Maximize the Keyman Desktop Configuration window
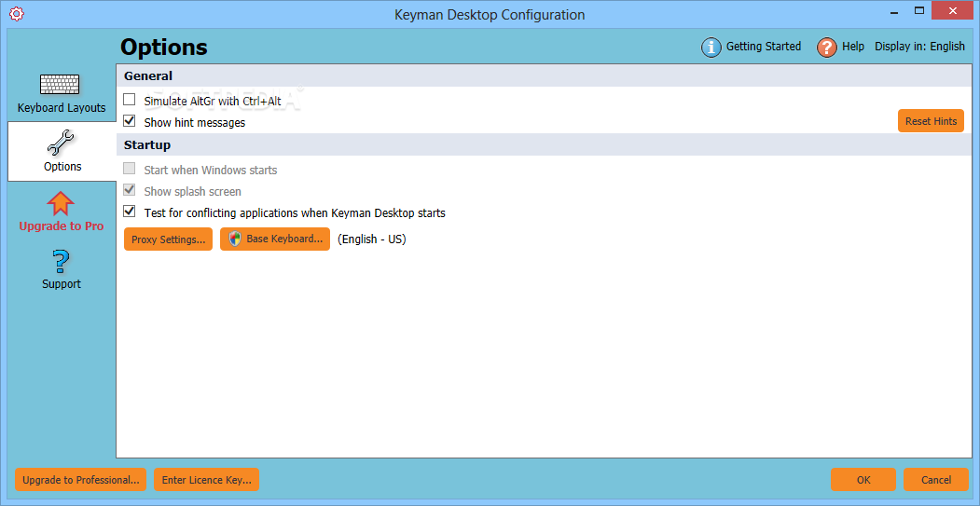Screen dimensions: 980x506 point(918,10)
